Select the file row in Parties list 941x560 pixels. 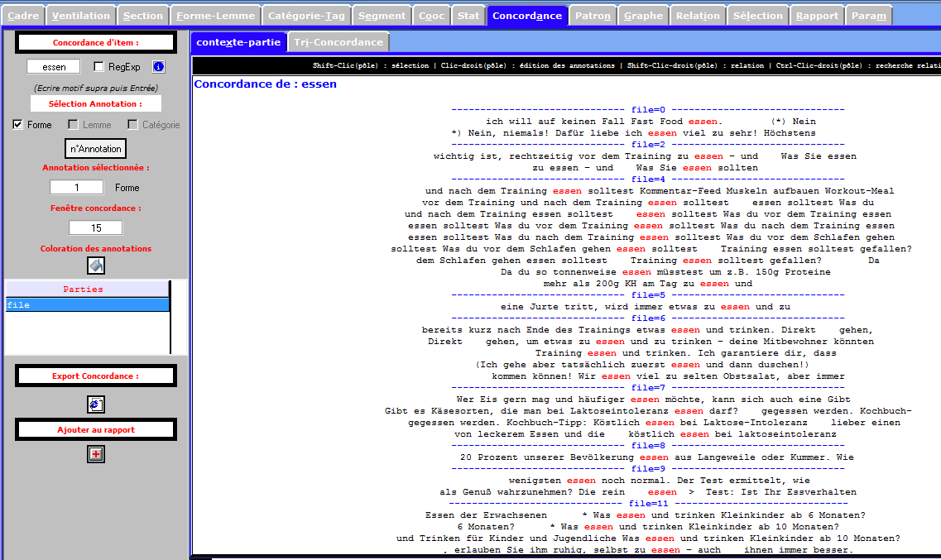click(x=88, y=304)
